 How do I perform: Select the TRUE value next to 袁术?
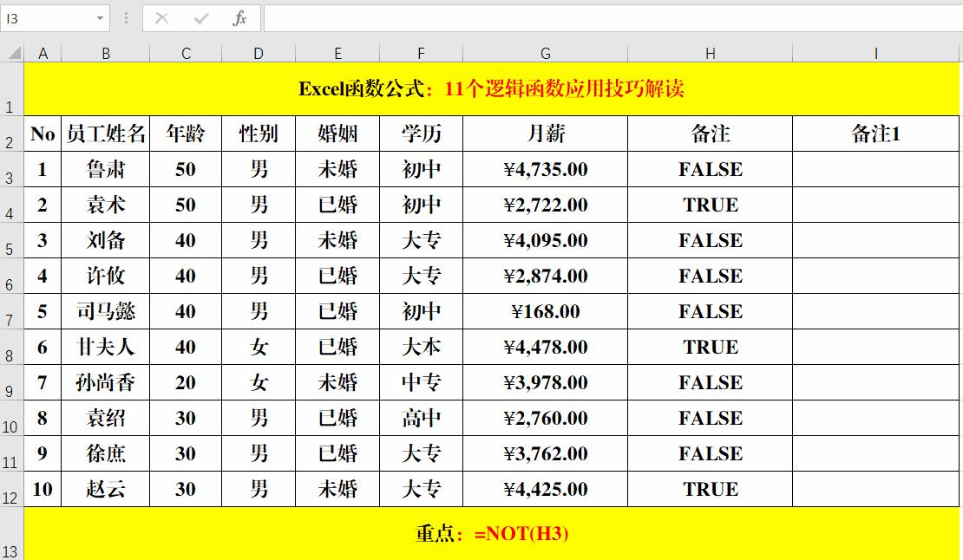tap(710, 205)
